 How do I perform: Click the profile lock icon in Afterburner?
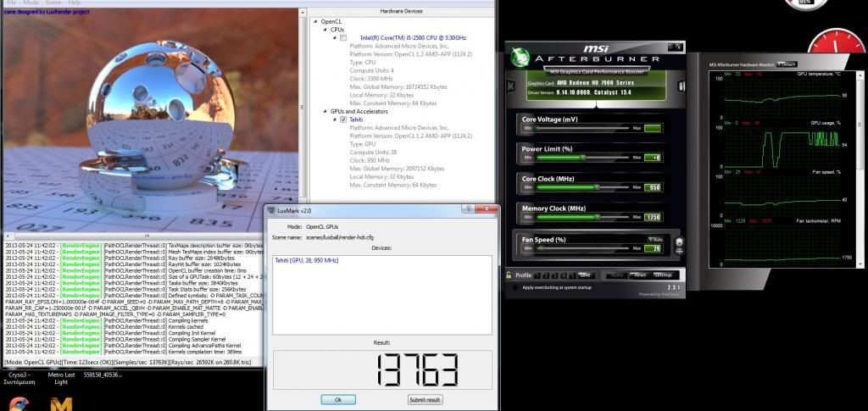click(x=508, y=275)
